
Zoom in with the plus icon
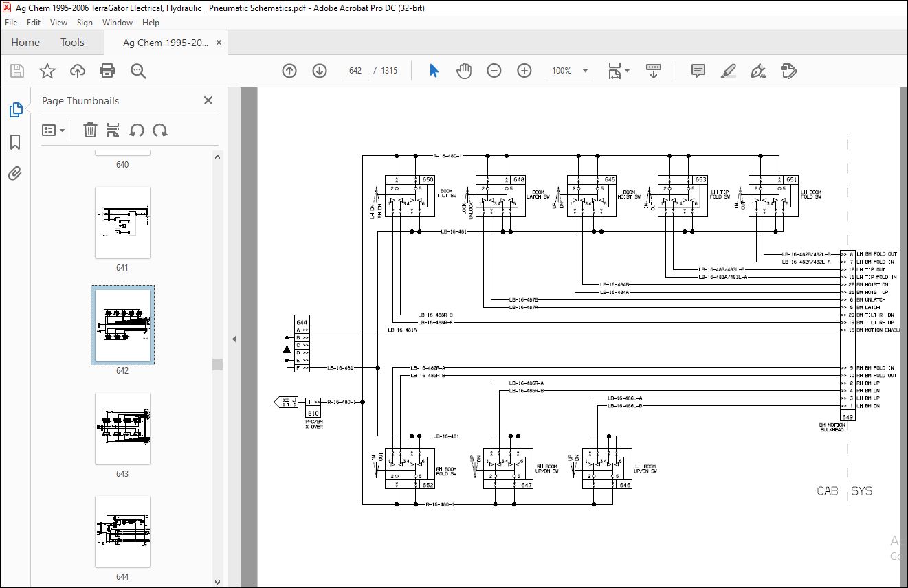pos(524,71)
